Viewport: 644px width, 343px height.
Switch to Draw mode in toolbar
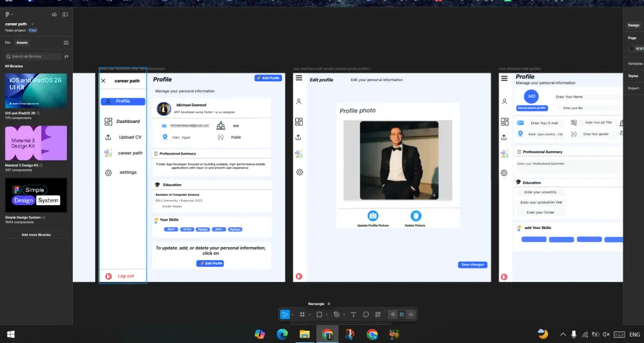pyautogui.click(x=393, y=315)
